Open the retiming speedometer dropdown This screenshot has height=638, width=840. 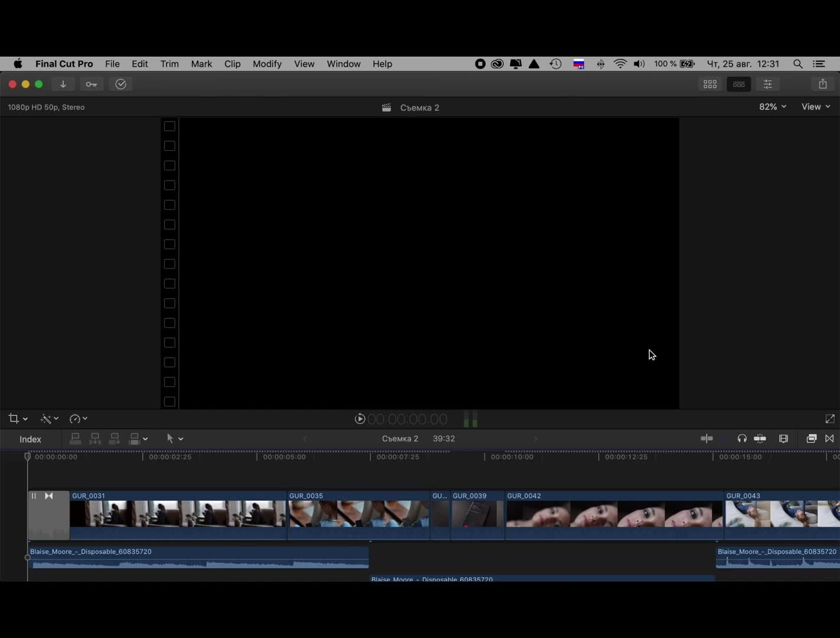[x=78, y=419]
